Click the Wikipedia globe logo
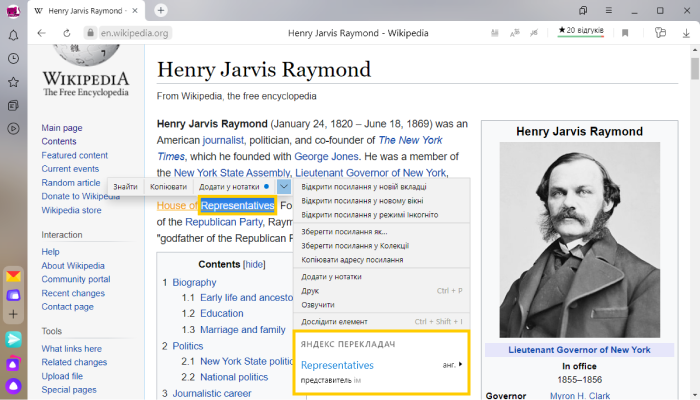 pos(86,54)
